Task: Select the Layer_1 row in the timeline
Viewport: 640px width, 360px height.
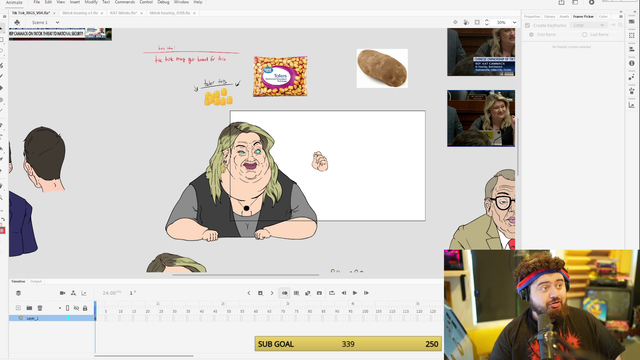Action: (x=51, y=318)
